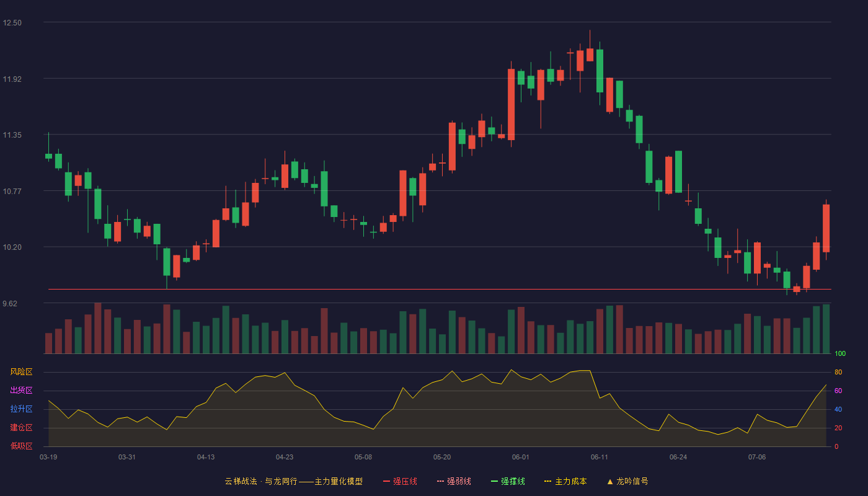
Task: Click the 07-06 date axis label
Action: click(x=757, y=457)
